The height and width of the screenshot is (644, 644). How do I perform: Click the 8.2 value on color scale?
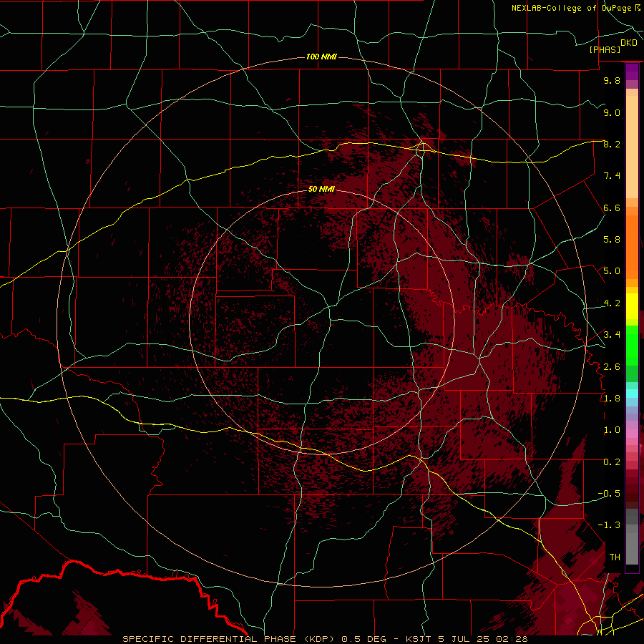click(612, 144)
